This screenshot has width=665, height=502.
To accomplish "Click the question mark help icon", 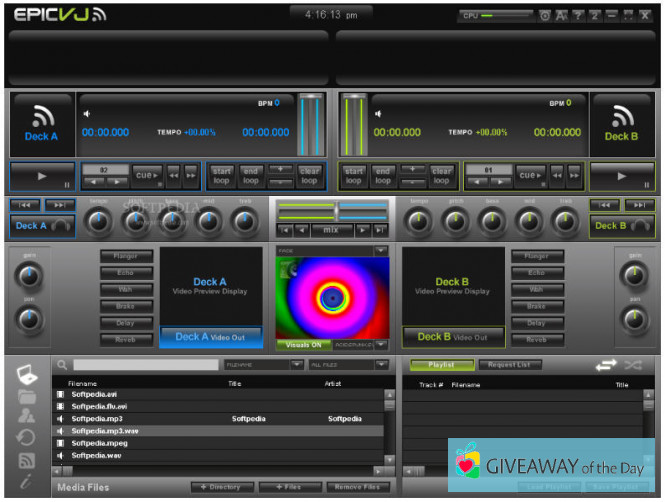I will (579, 16).
